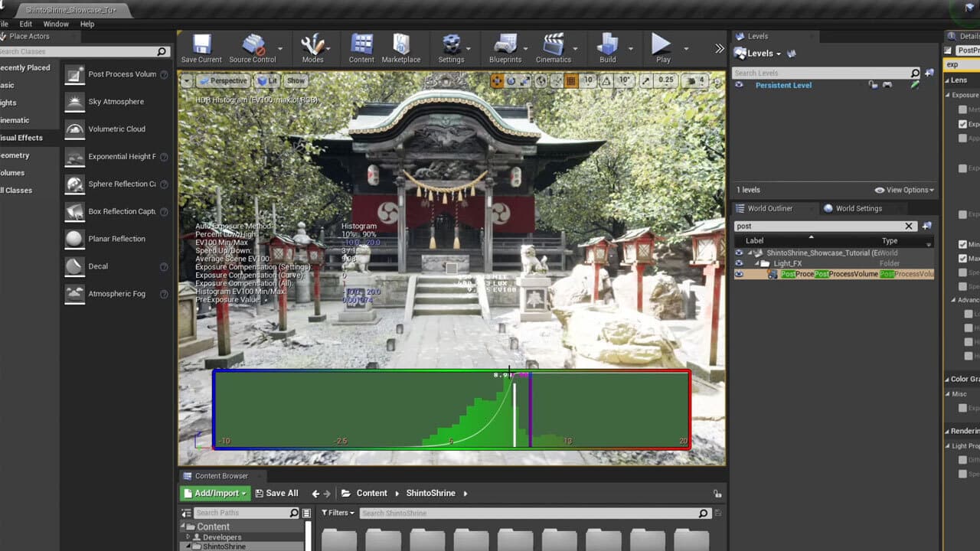Hide the PostProcessVolume in World Outliner
Image resolution: width=980 pixels, height=551 pixels.
738,274
